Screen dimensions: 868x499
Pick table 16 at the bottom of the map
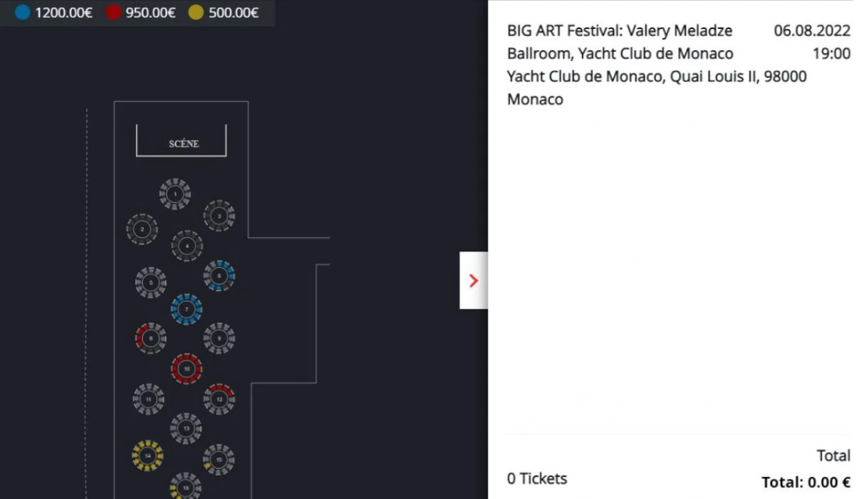click(185, 486)
